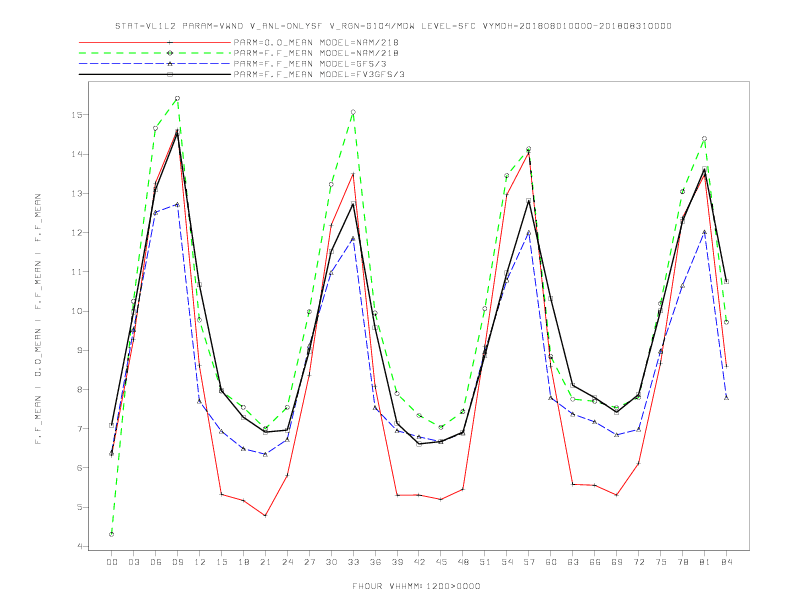Viewport: 792px width, 612px height.
Task: Click y-axis tick label 14
Action: pyautogui.click(x=76, y=154)
